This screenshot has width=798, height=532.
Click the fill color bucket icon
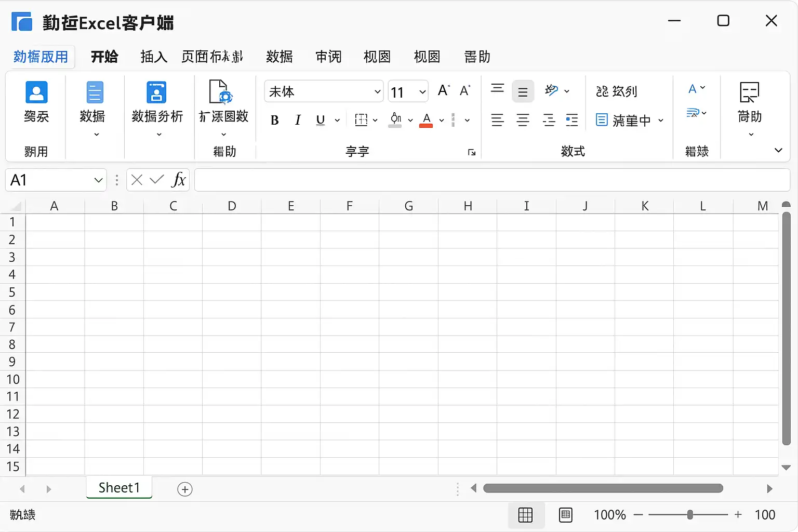pyautogui.click(x=396, y=119)
